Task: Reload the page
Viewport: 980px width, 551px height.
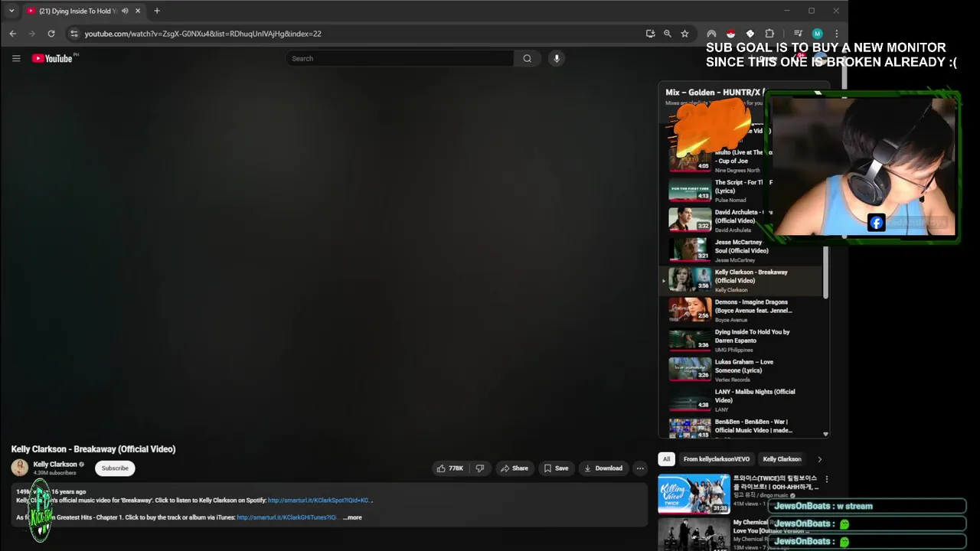Action: 51,34
